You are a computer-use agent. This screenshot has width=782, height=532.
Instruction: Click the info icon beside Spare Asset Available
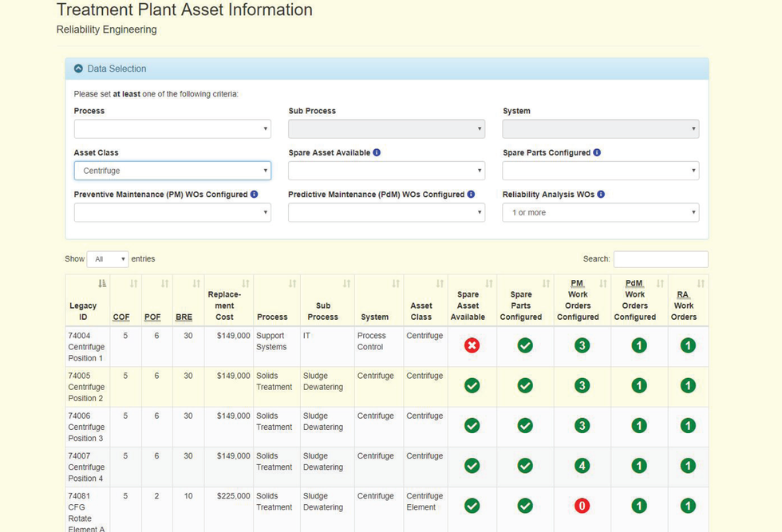point(375,152)
